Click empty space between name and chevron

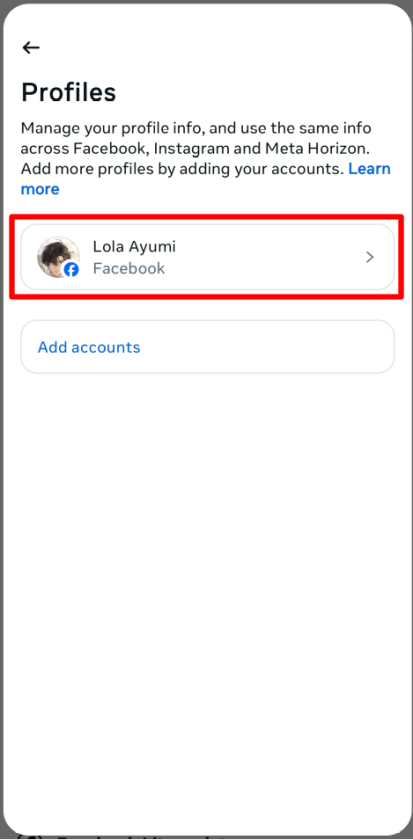pos(268,257)
